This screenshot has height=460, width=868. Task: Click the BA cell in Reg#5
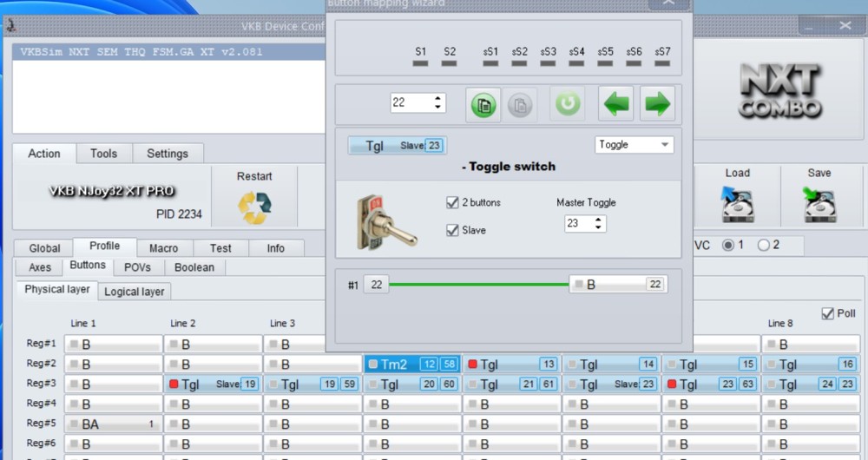pos(114,424)
